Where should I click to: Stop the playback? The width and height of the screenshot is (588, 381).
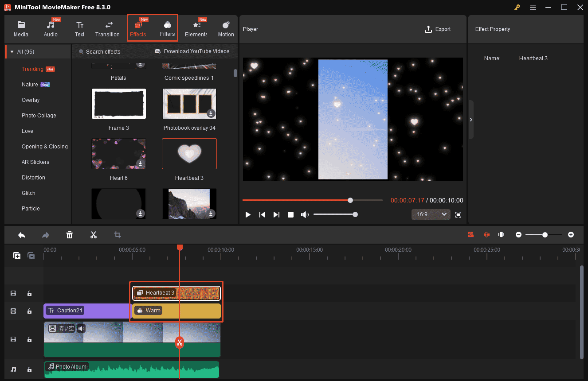290,214
